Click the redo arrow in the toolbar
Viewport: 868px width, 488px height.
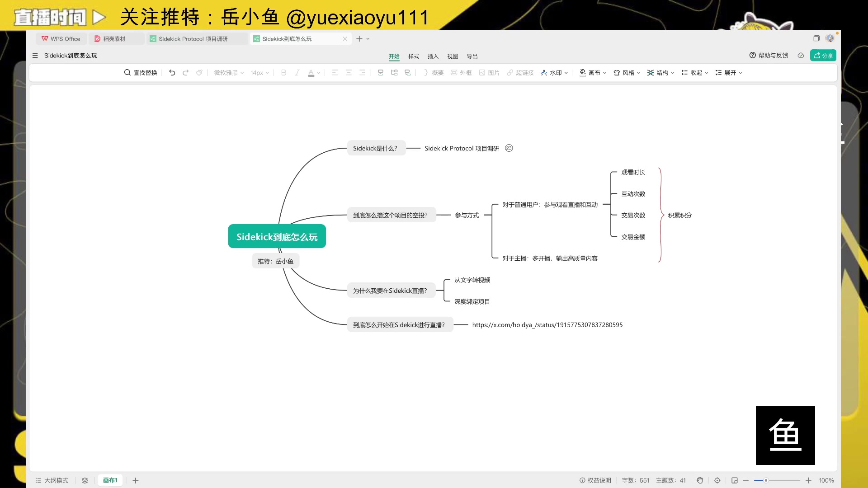point(185,73)
